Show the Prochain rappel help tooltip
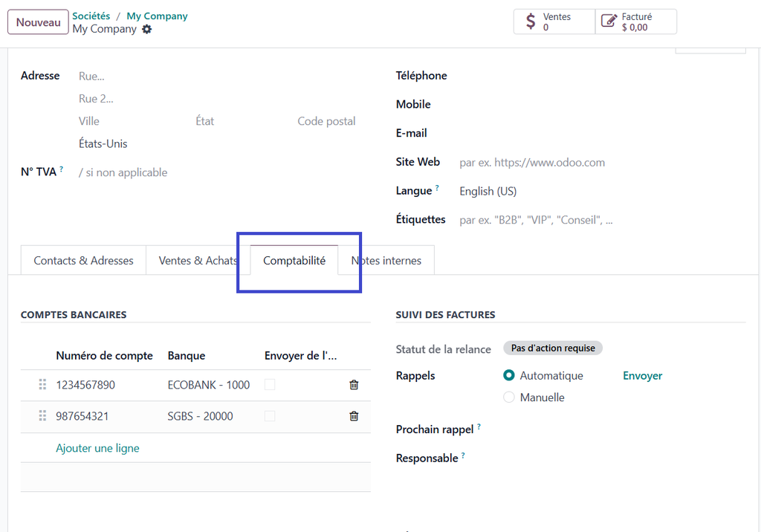761x532 pixels. point(479,426)
